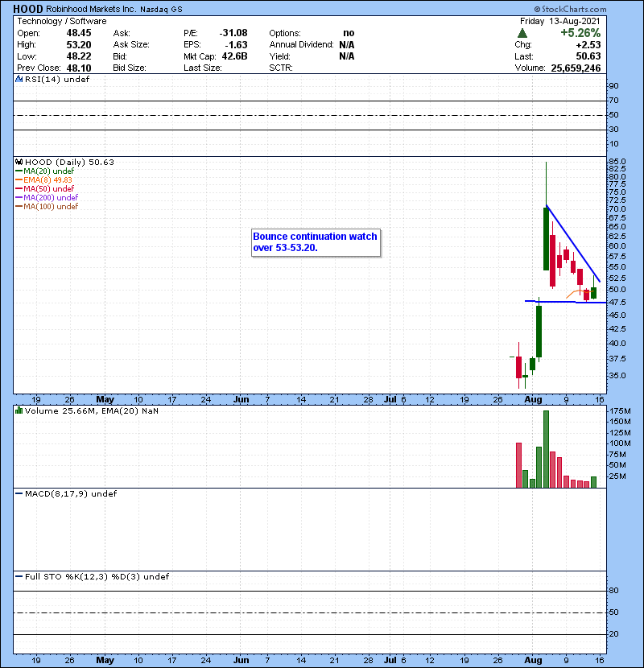Click the +5.26% percent change
This screenshot has height=668, width=644.
pyautogui.click(x=580, y=33)
